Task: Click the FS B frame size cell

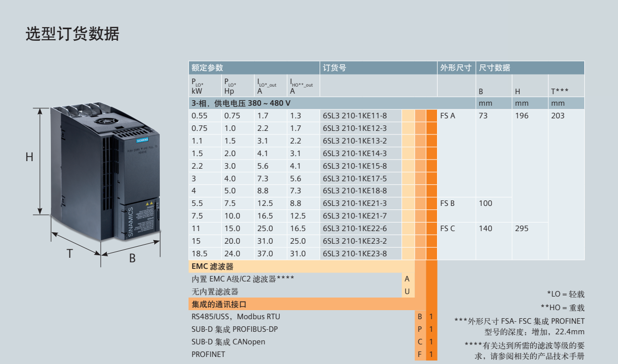Action: (448, 203)
